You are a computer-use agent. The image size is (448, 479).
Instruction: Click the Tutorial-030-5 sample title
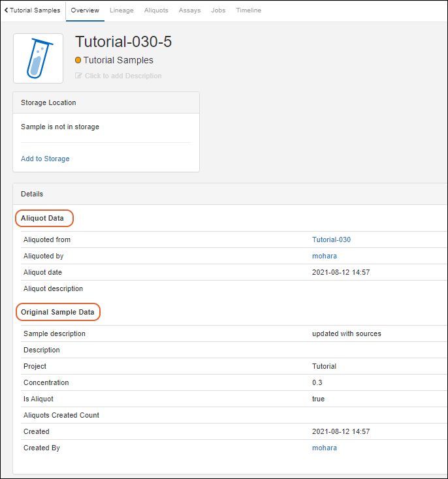[x=123, y=42]
